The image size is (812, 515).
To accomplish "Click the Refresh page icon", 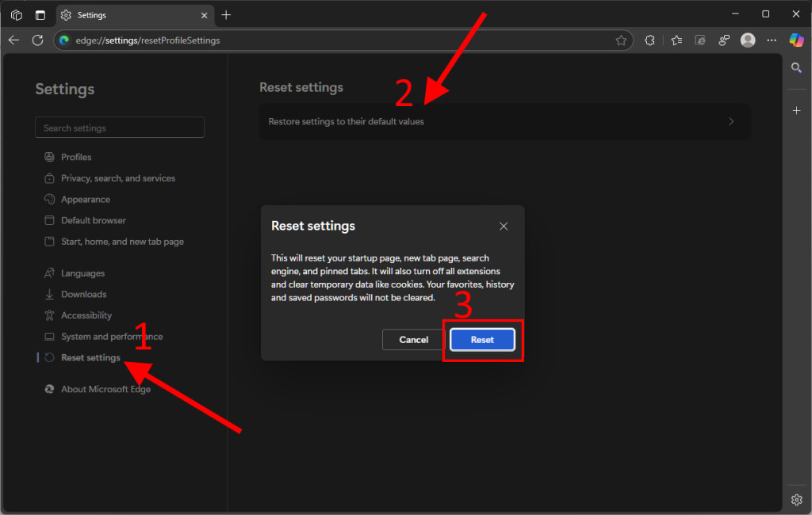I will tap(37, 40).
